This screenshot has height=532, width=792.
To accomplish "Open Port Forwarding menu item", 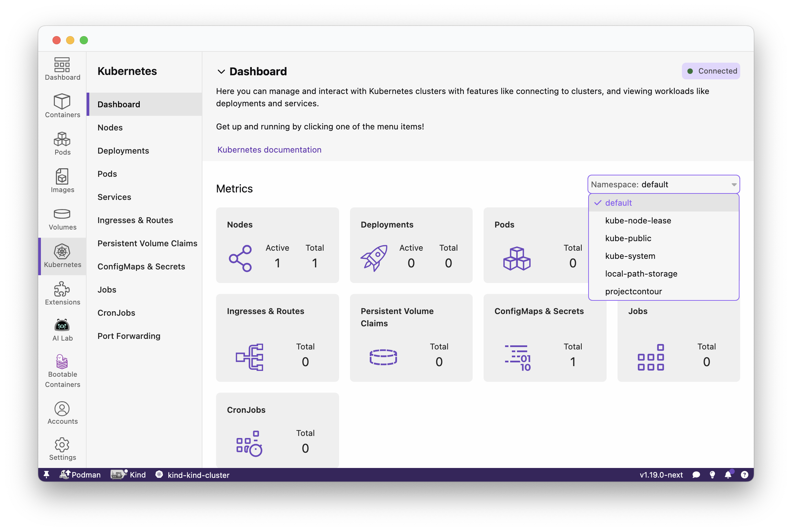I will pyautogui.click(x=129, y=336).
